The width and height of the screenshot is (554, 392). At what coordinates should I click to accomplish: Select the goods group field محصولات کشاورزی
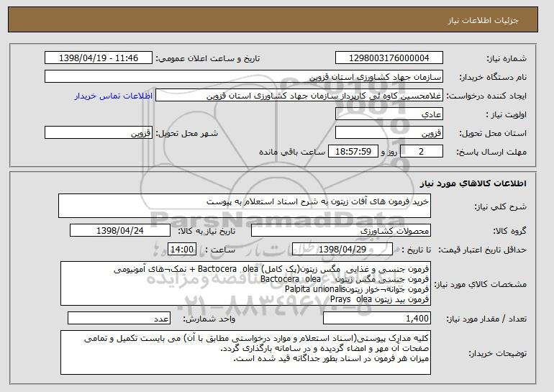click(x=341, y=231)
